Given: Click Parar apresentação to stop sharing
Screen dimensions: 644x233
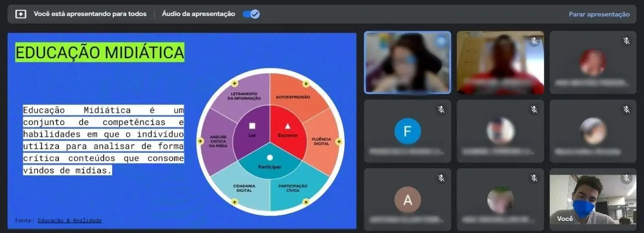Looking at the screenshot, I should click(x=599, y=14).
